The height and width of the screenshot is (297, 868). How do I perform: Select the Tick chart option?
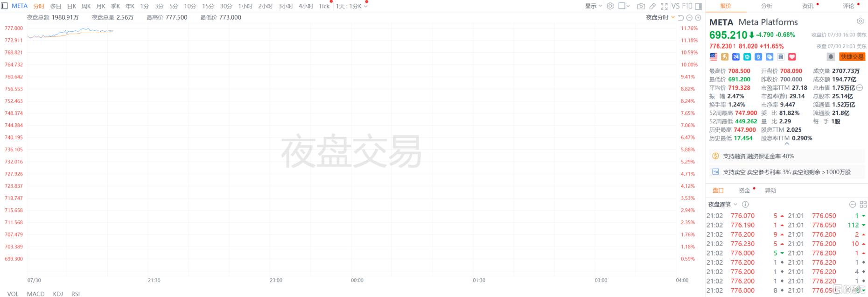324,6
